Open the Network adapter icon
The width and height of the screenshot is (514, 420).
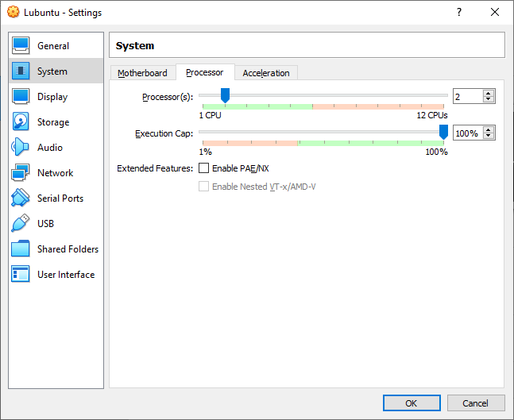pos(21,173)
